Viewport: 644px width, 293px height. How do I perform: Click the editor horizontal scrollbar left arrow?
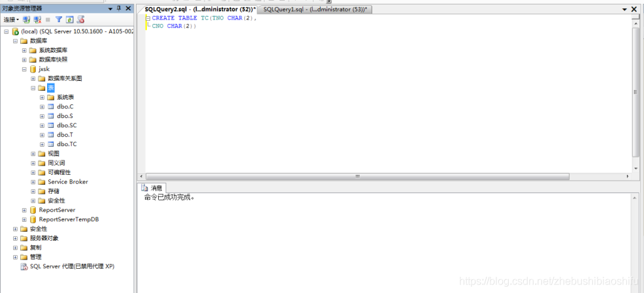coord(142,176)
